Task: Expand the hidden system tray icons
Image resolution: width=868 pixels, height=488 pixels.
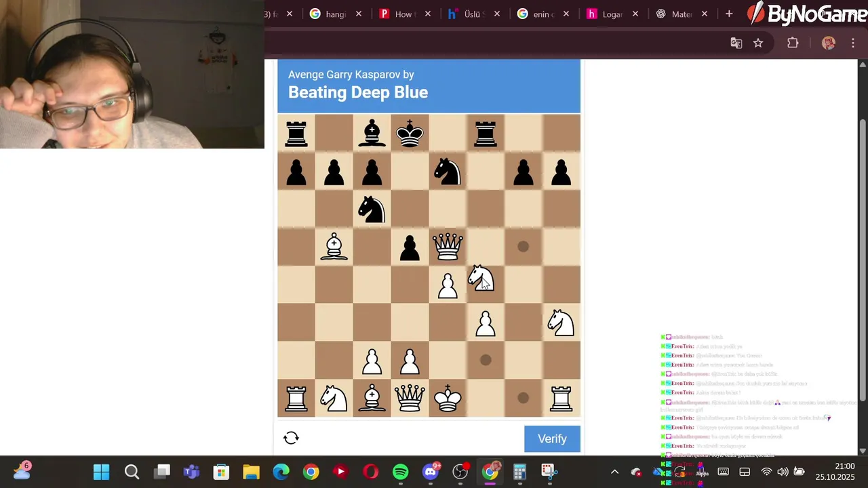Action: [614, 472]
